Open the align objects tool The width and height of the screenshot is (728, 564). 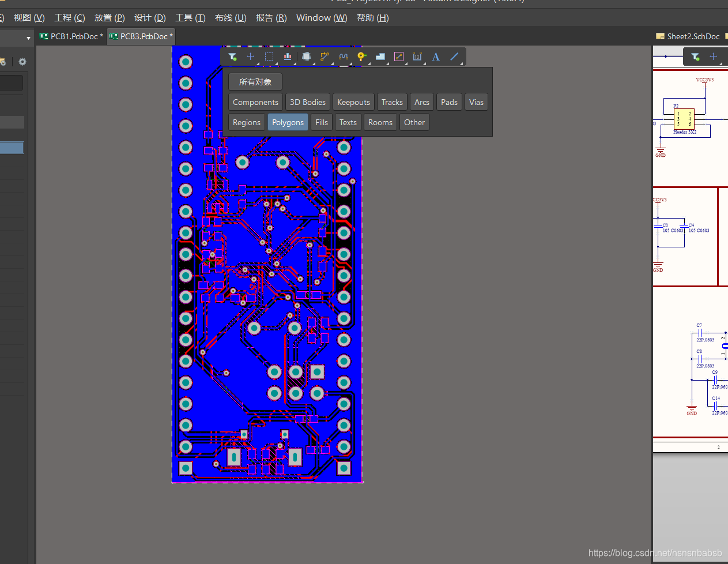288,57
